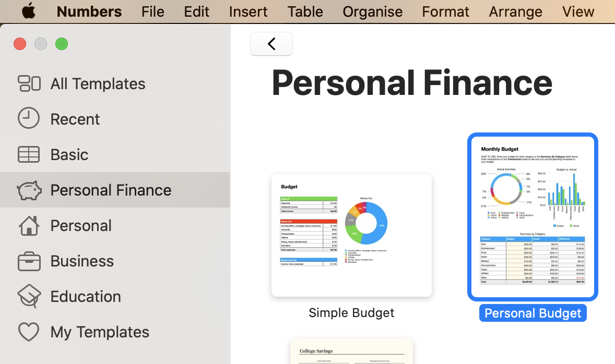
Task: Click the All Templates grid icon
Action: coord(29,83)
